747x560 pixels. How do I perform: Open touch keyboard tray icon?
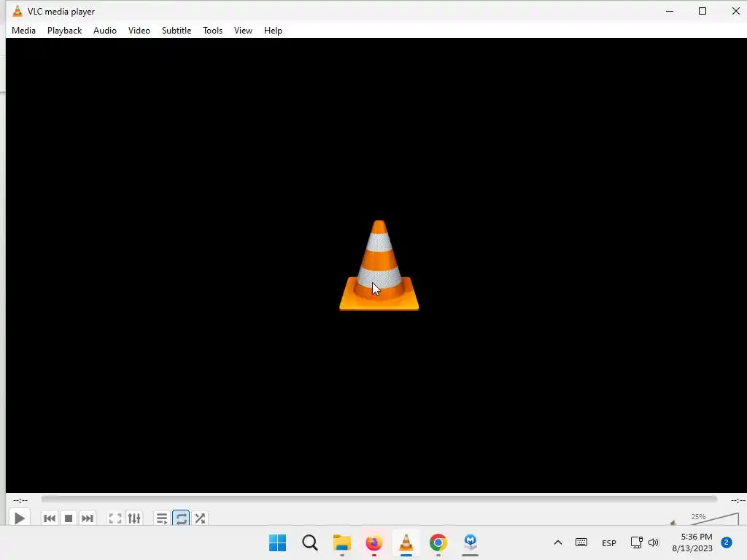coord(581,542)
